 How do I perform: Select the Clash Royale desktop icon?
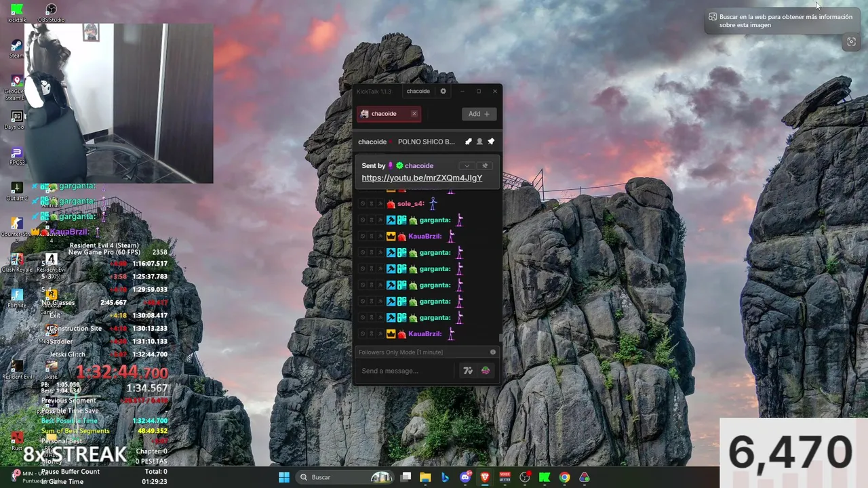(x=17, y=263)
